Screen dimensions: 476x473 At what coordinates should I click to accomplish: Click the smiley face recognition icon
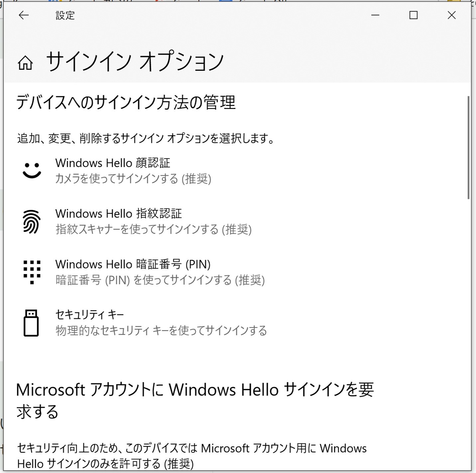tap(32, 170)
